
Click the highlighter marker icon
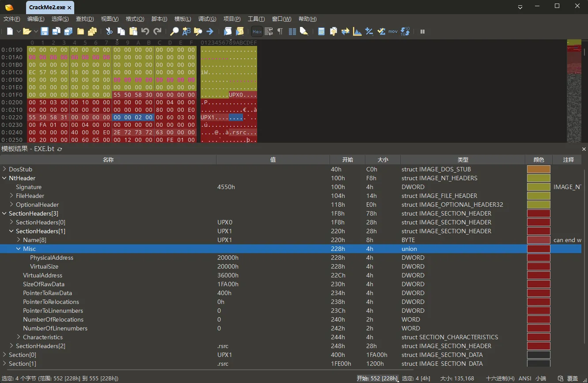click(304, 31)
